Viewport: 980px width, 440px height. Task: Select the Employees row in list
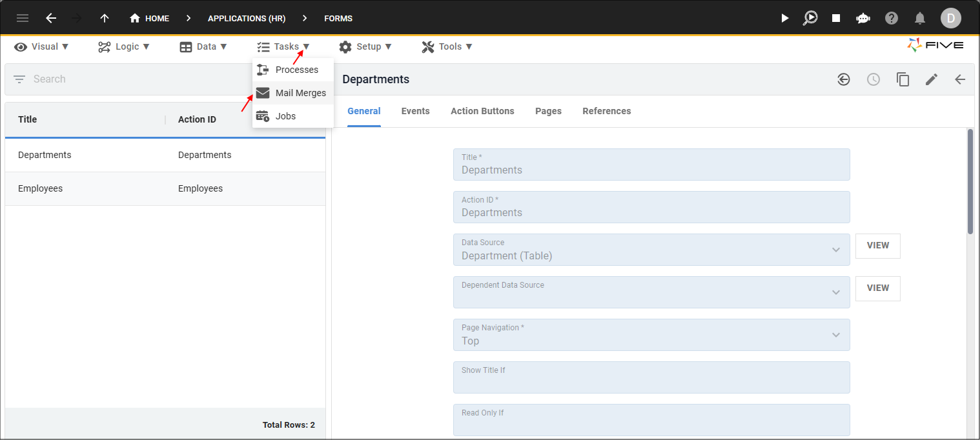165,188
